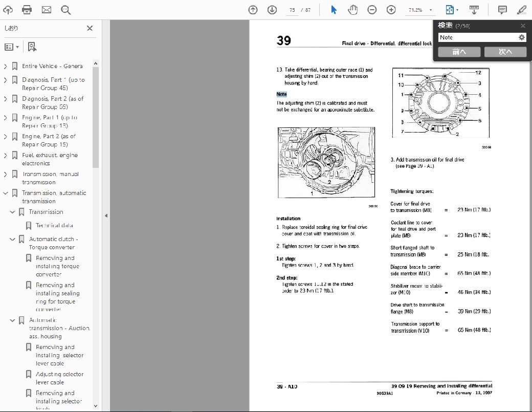Click the search text field containing Note

[x=477, y=37]
